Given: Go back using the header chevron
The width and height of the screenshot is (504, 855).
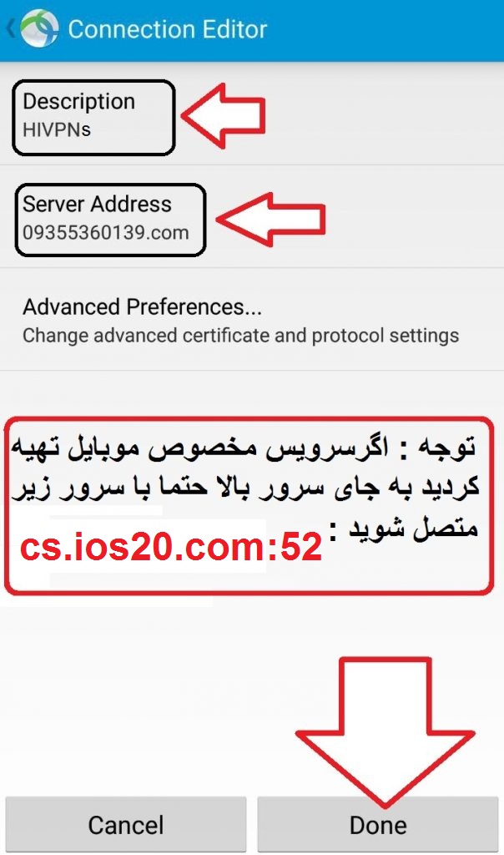Looking at the screenshot, I should click(x=10, y=28).
